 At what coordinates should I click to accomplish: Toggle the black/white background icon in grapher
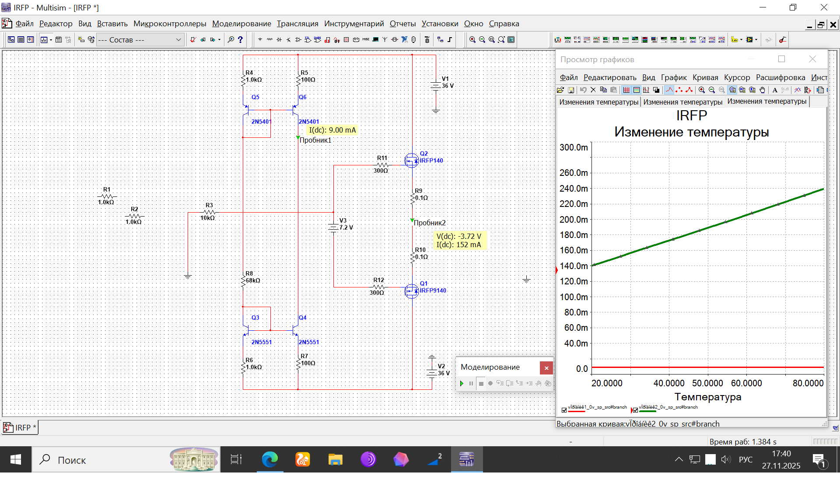click(656, 90)
